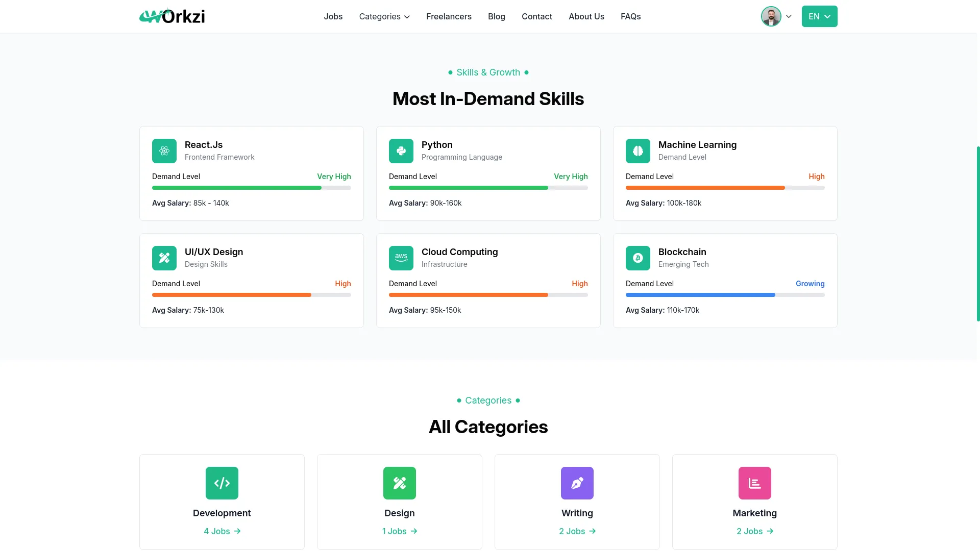Click the Development category code icon

(x=222, y=483)
